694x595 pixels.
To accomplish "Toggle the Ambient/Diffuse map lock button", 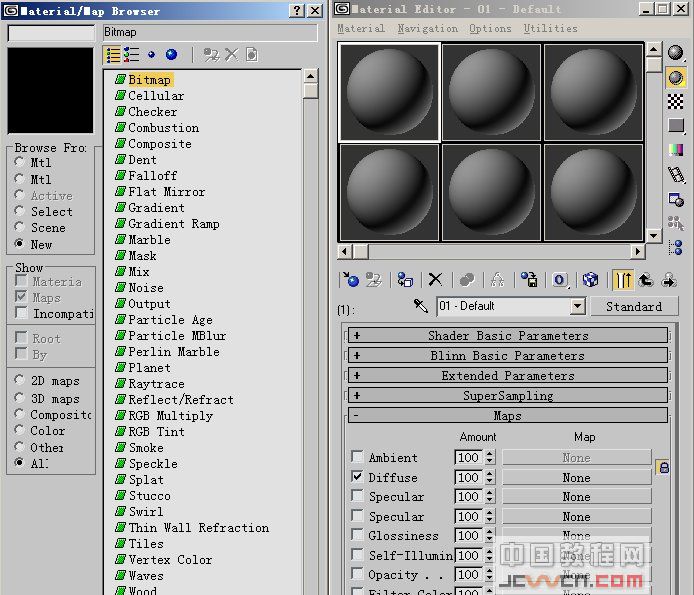I will [663, 467].
